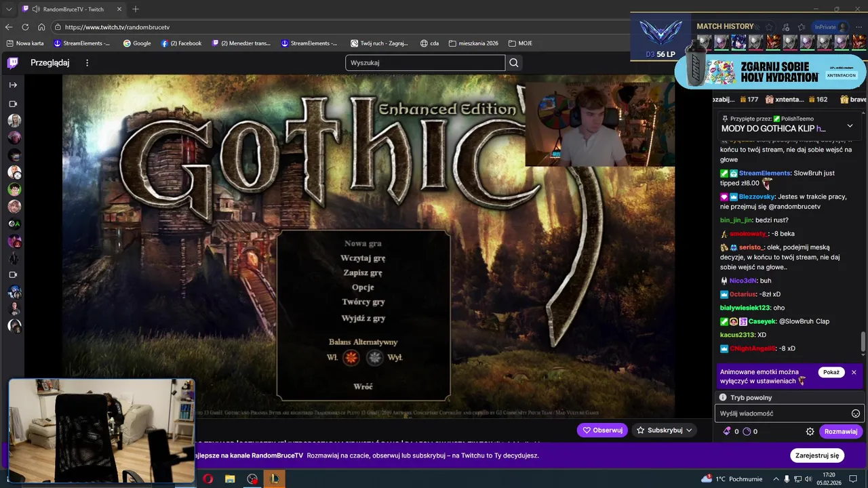Select the Wył. option under Balans Alternatywny

pos(374,357)
